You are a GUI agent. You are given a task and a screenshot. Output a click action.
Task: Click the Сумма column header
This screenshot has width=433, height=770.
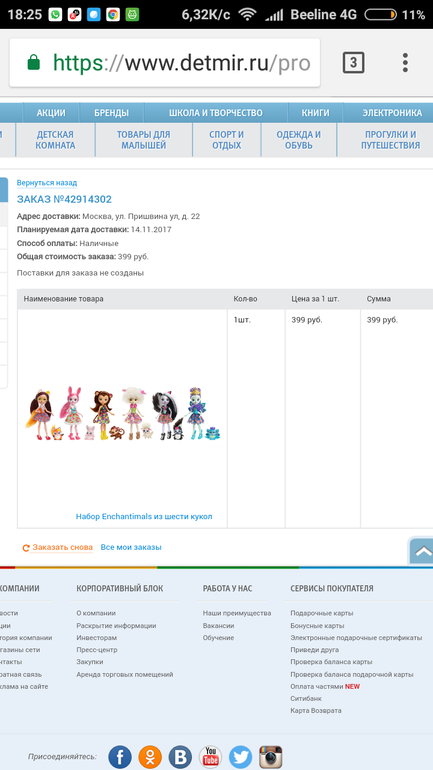click(x=379, y=299)
